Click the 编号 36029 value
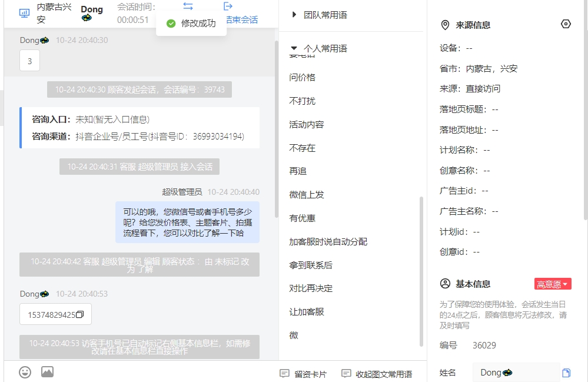588x382 pixels. [484, 346]
